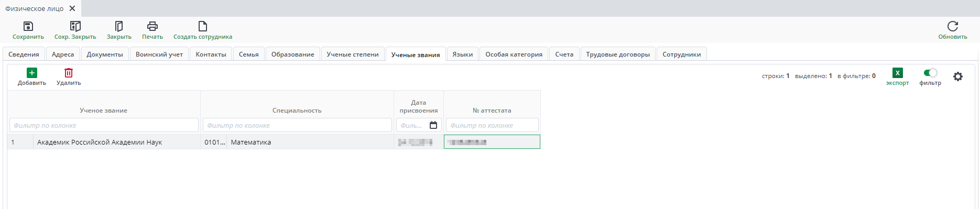This screenshot has height=209, width=980.
Task: Click the Закрыть door icon
Action: (119, 26)
